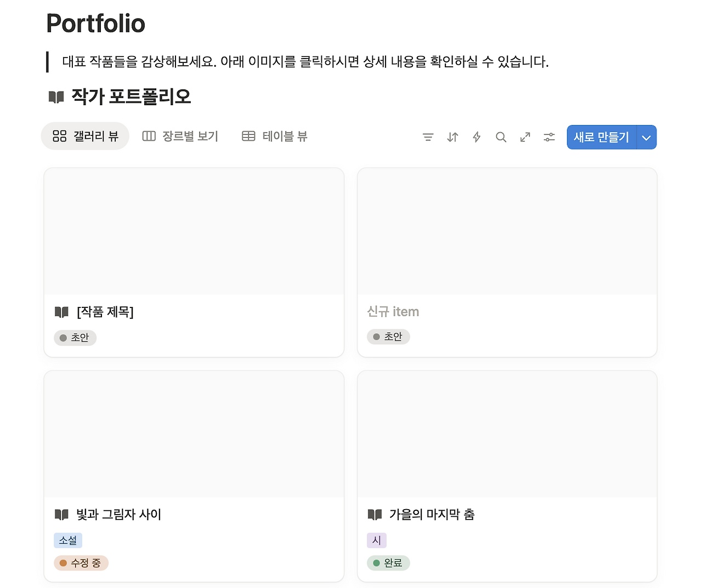Screen dimensions: 702x588
Task: Click the 초안 status tag on [작품 제목]
Action: [x=75, y=338]
